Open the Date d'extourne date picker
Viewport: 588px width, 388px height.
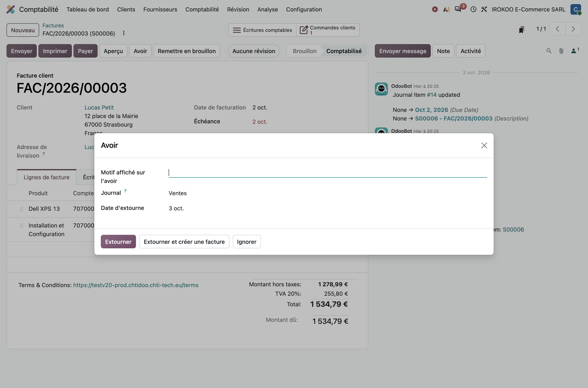(328, 208)
